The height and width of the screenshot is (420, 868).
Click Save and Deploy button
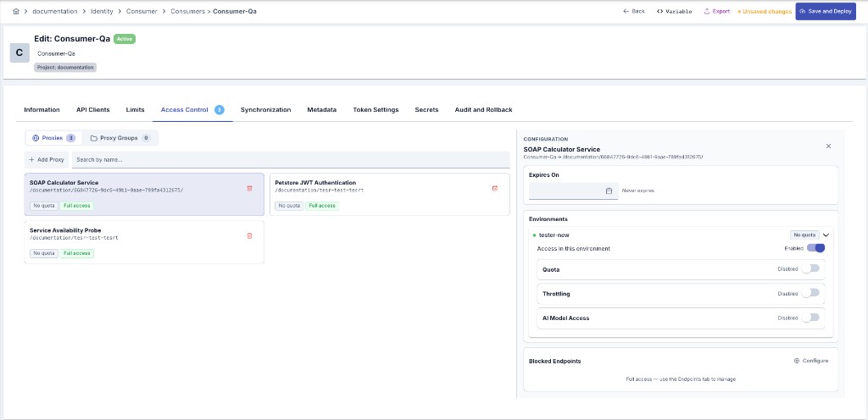tap(826, 11)
